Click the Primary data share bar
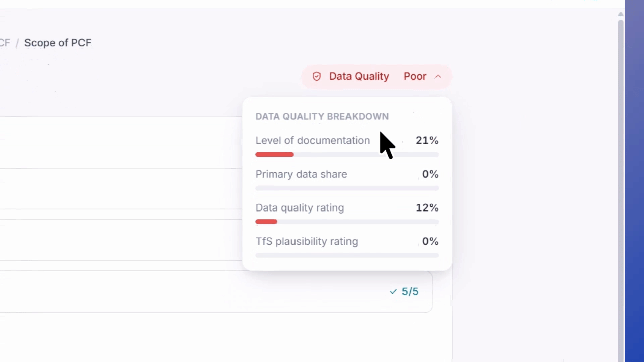Screen dimensions: 644x362 (x=347, y=188)
